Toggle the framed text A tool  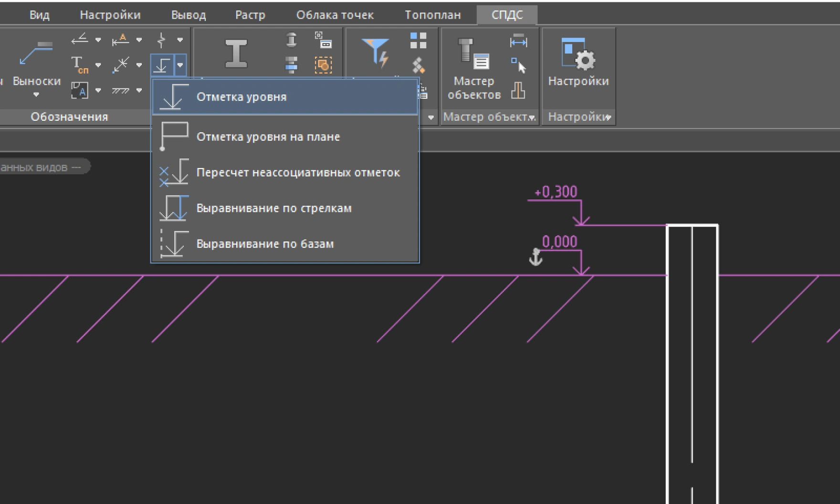[x=80, y=90]
